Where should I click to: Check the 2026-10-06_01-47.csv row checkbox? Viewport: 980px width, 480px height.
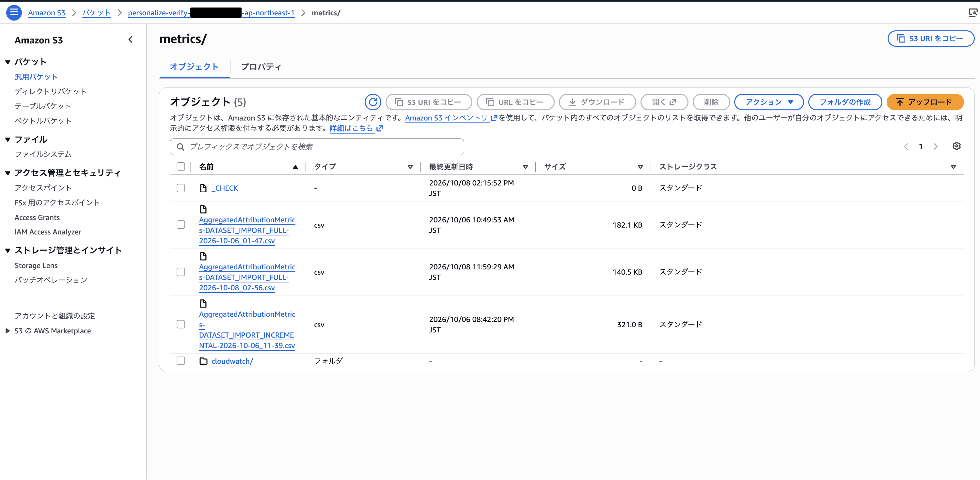pyautogui.click(x=181, y=225)
